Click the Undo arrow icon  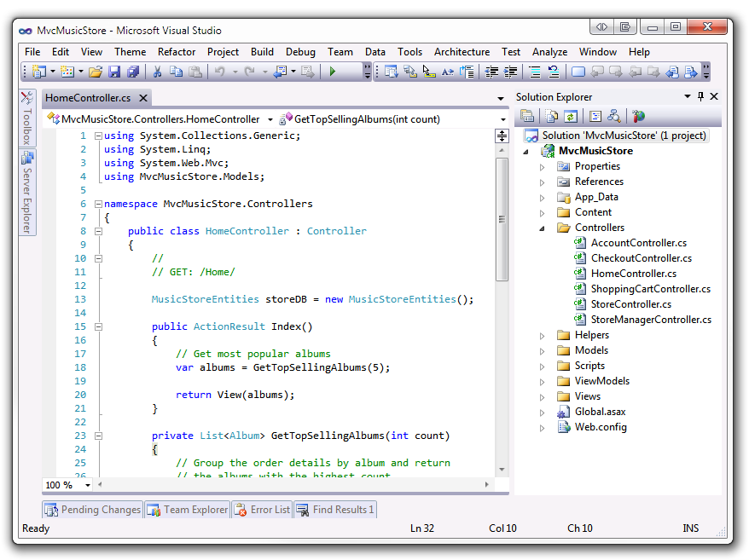pyautogui.click(x=219, y=72)
